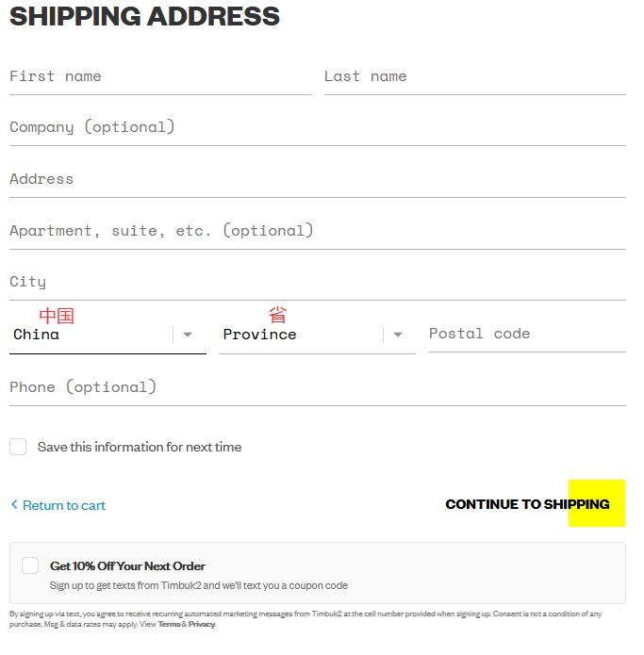Check Save this information for next time

pos(18,447)
